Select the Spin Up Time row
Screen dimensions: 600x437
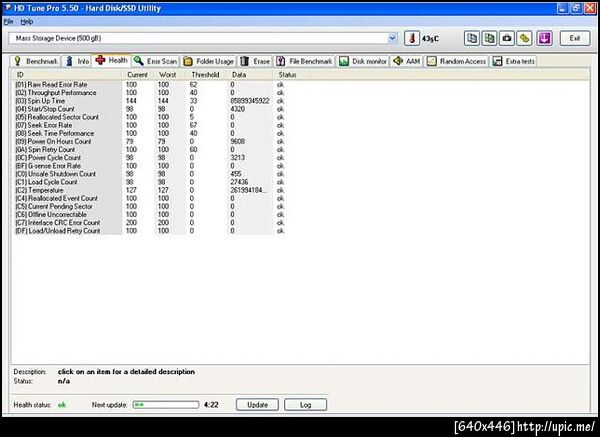click(x=150, y=101)
